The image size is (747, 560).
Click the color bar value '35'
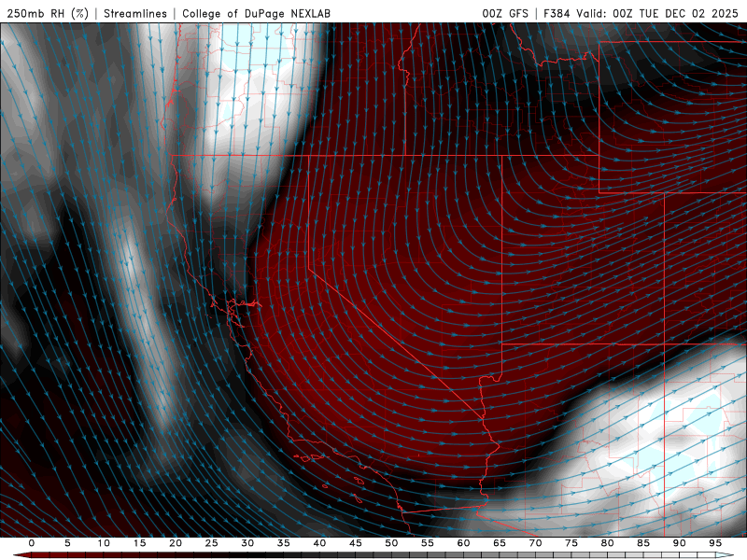click(284, 543)
